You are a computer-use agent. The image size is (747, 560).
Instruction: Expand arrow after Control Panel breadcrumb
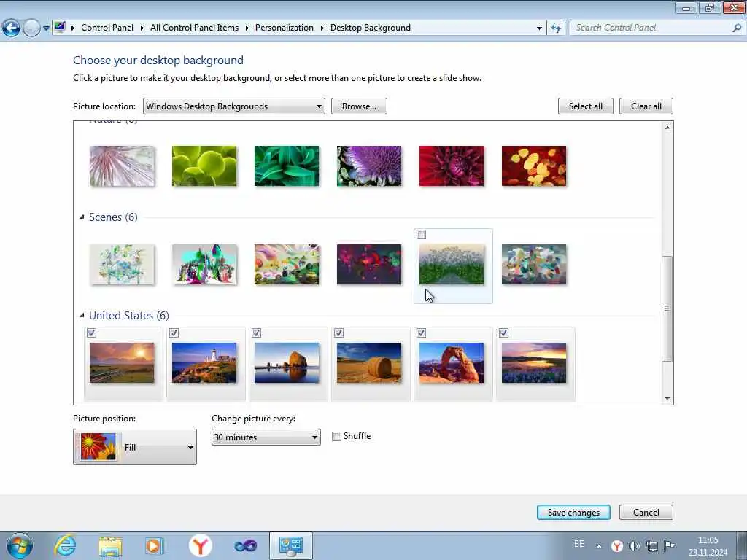(142, 28)
